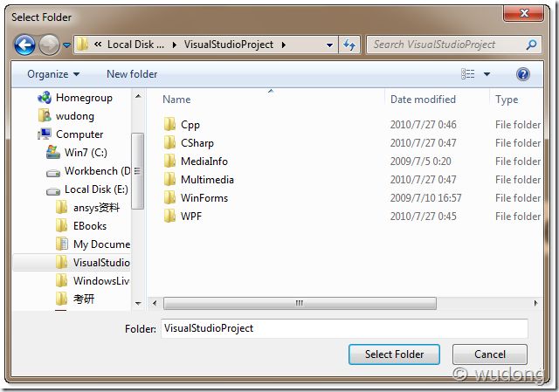Select Local Disk breadcrumb in address bar
This screenshot has width=559, height=392.
[135, 45]
